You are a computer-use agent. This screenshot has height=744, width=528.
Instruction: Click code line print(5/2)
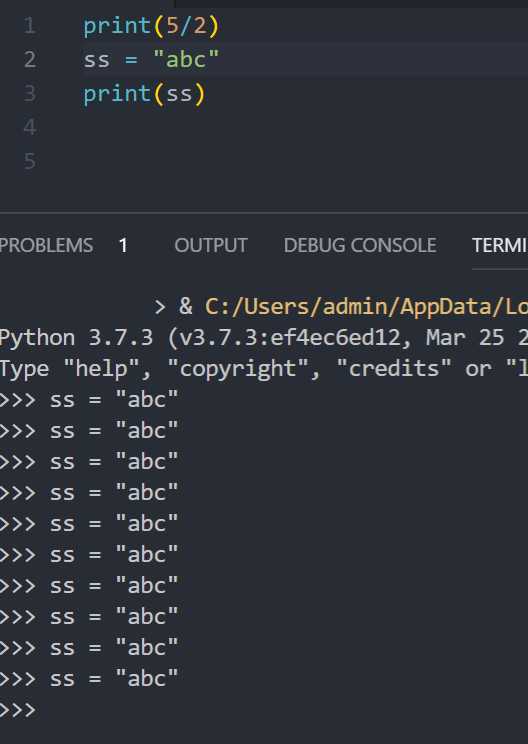tap(151, 26)
